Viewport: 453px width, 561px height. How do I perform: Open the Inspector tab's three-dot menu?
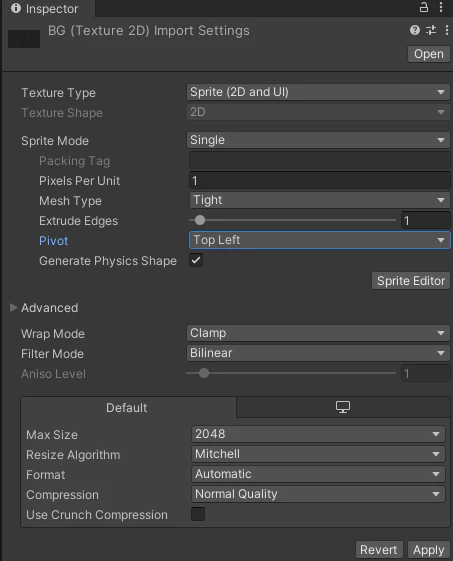tap(441, 7)
